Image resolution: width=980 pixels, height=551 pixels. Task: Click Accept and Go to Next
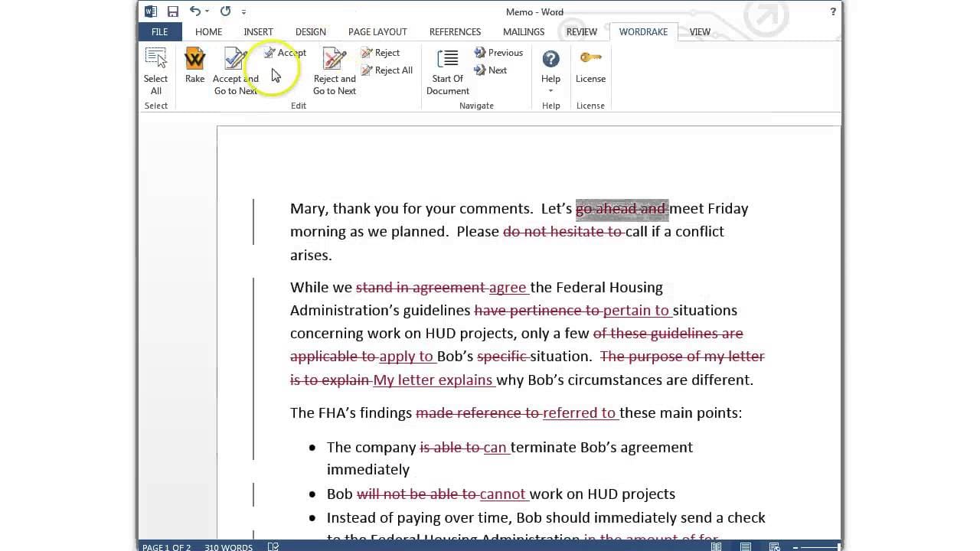[236, 72]
